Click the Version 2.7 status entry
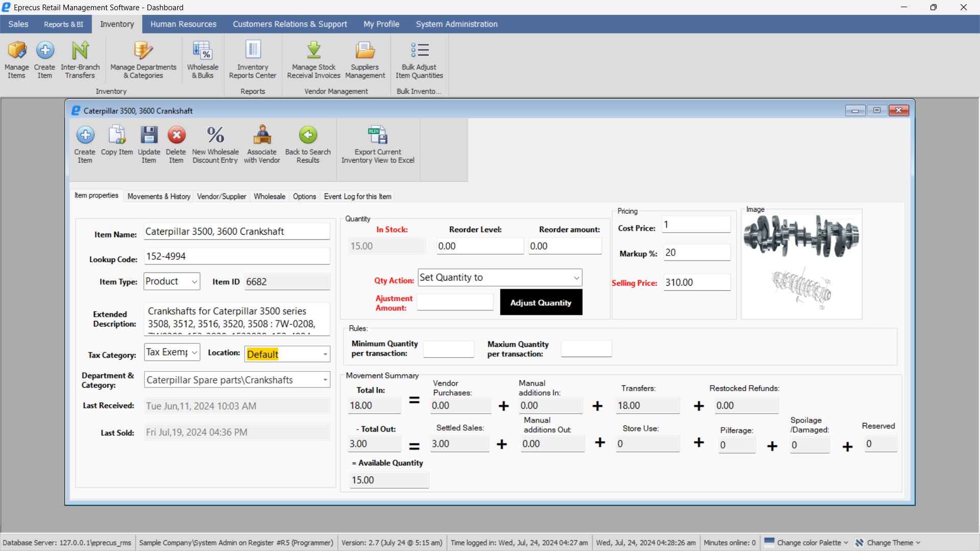 pyautogui.click(x=392, y=543)
